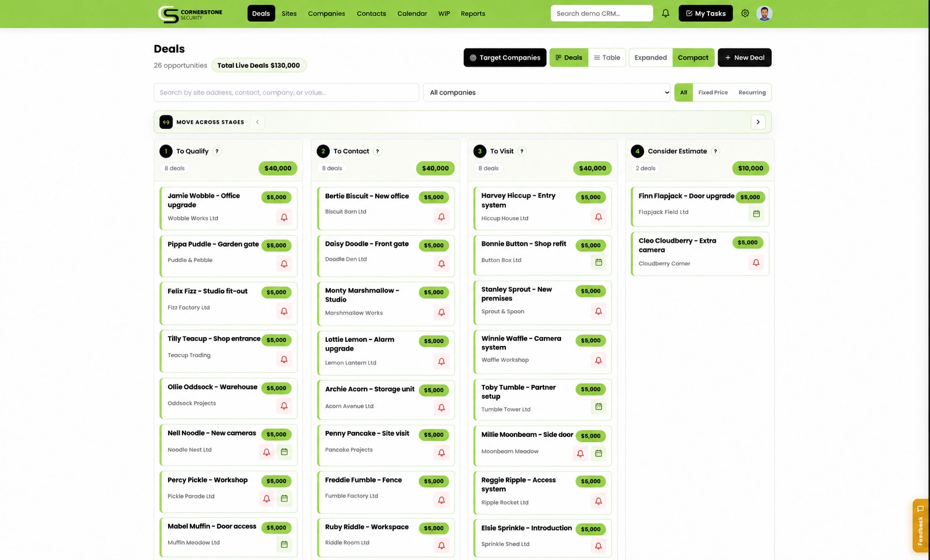The width and height of the screenshot is (930, 560).
Task: Click calendar icon on Mabel Muffin deal
Action: [x=284, y=544]
